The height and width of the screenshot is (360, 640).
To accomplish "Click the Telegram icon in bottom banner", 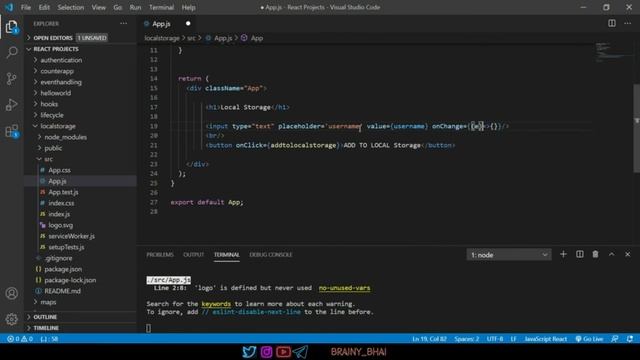I will (x=300, y=352).
